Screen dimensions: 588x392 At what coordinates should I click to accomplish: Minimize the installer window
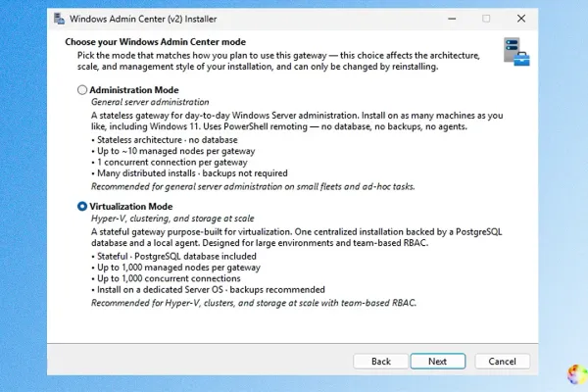tap(452, 19)
